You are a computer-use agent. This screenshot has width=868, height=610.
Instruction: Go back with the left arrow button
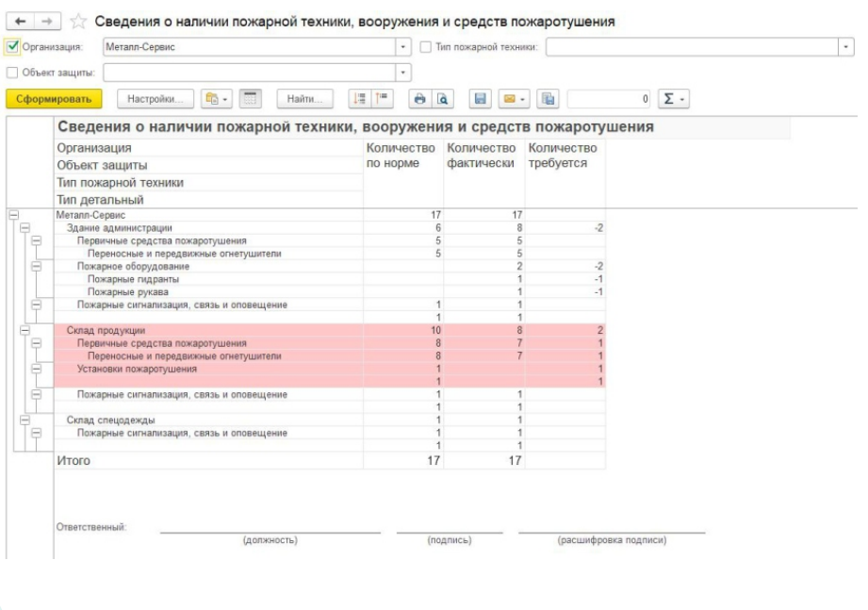coord(21,22)
